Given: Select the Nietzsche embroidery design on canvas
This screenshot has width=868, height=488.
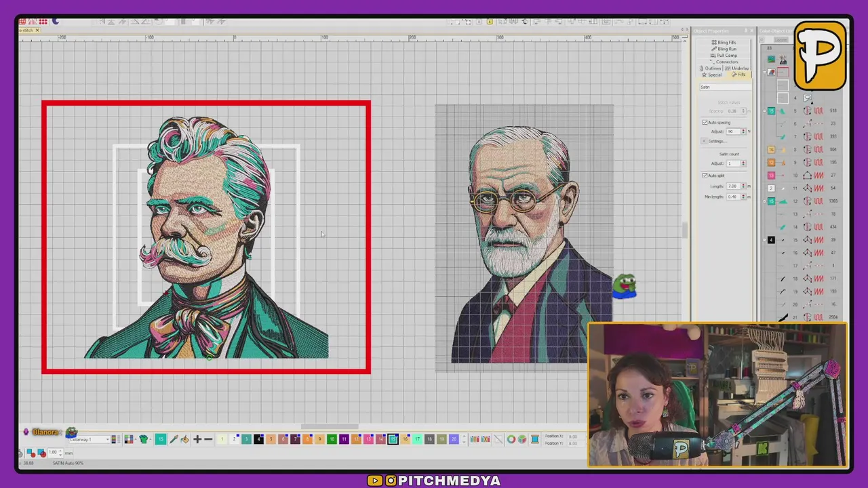Looking at the screenshot, I should pos(206,237).
